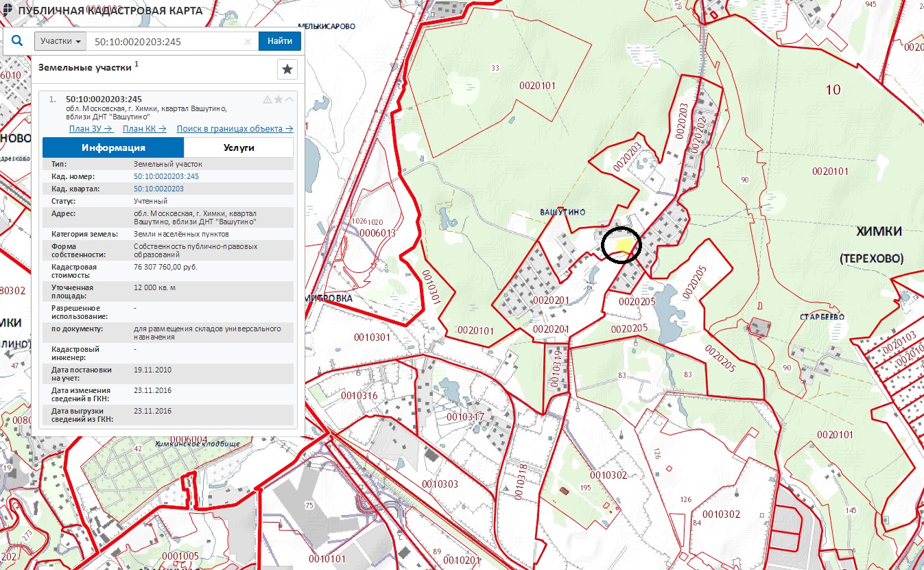Click the favorites star button in header
Image resolution: width=924 pixels, height=570 pixels.
point(287,69)
